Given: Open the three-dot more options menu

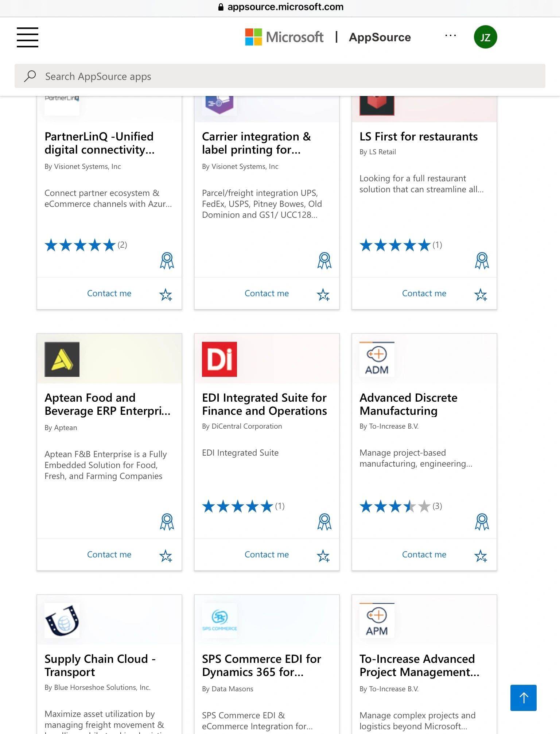Looking at the screenshot, I should (451, 36).
